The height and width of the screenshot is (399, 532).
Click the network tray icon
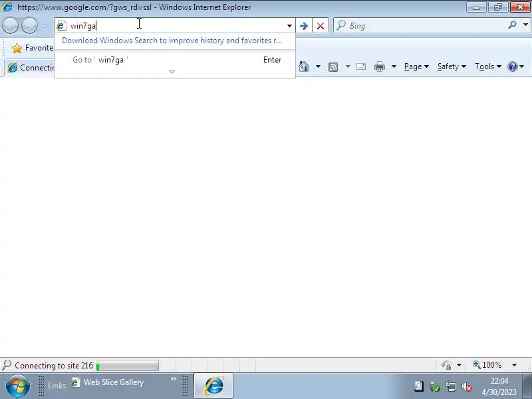pos(451,386)
